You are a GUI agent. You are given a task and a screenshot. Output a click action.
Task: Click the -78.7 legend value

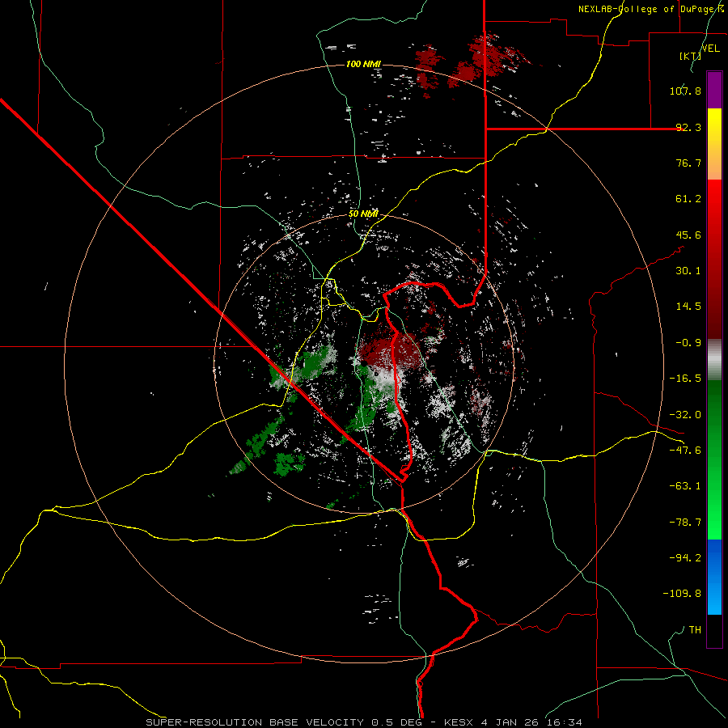pos(685,523)
